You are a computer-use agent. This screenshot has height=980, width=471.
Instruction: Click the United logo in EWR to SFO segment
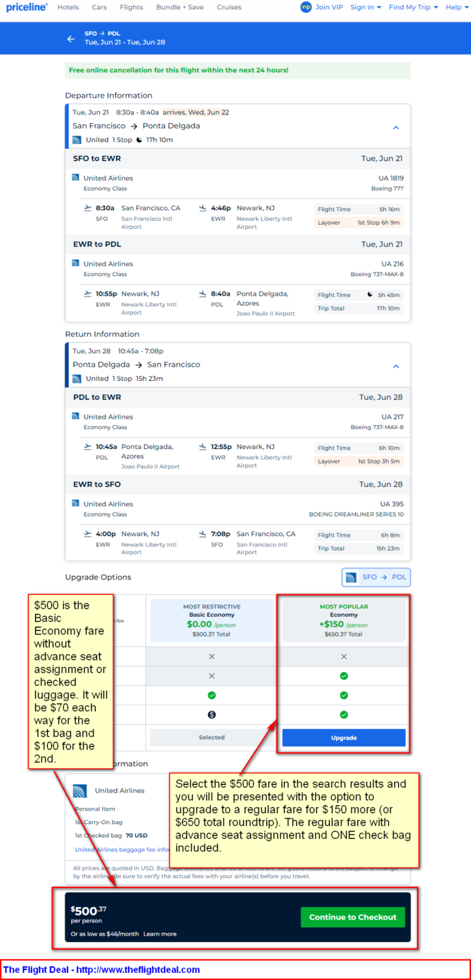tap(75, 503)
